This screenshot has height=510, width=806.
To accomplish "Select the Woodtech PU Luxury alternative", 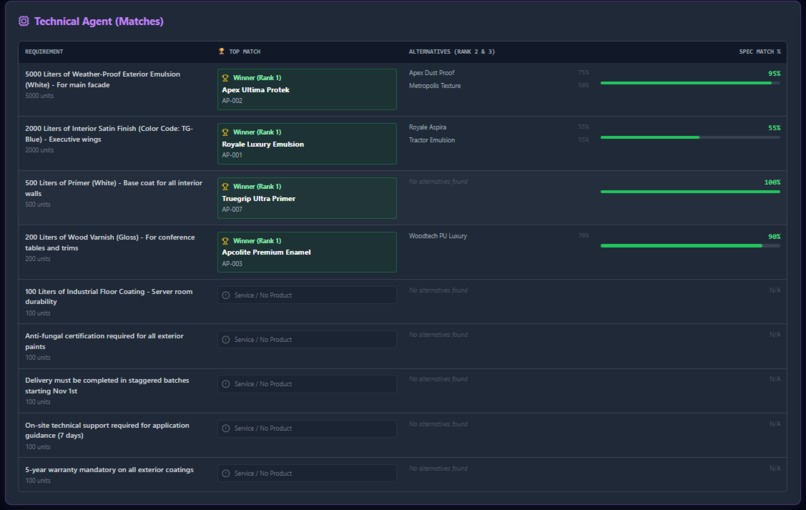I will 438,236.
